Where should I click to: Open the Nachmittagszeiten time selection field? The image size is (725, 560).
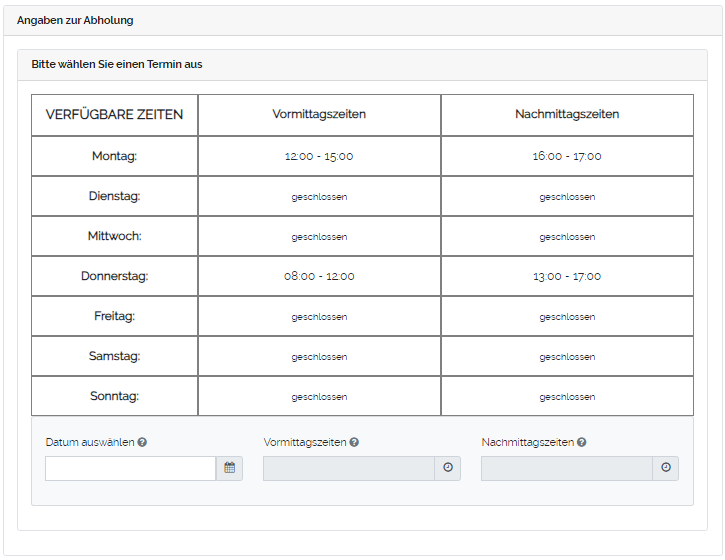(x=566, y=468)
